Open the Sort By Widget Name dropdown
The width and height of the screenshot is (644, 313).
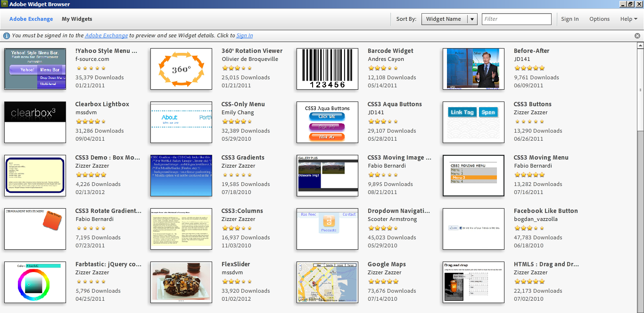449,19
